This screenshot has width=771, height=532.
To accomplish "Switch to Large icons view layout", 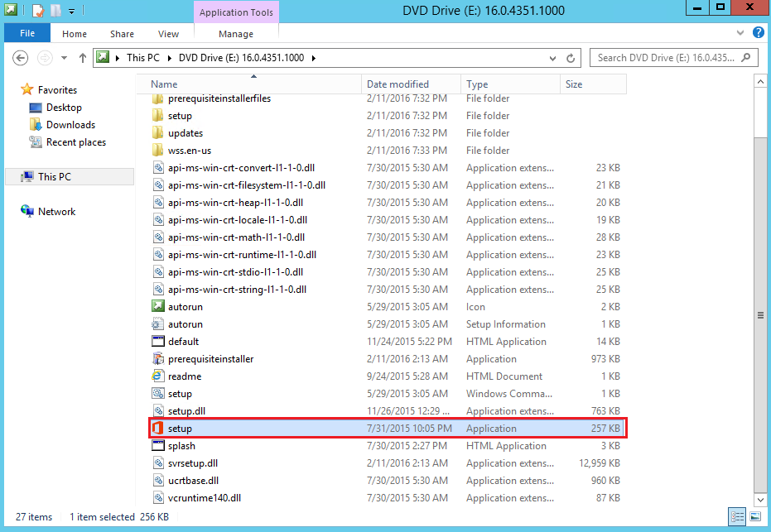I will point(755,516).
